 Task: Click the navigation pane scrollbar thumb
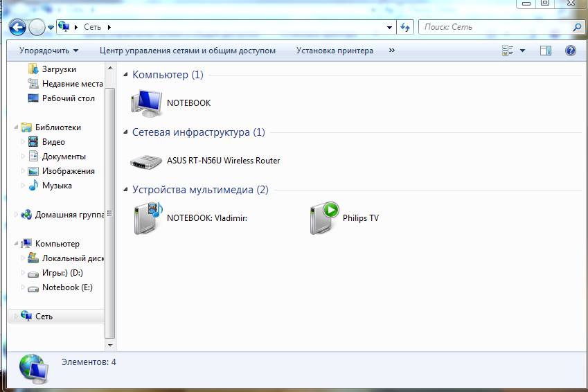110,213
